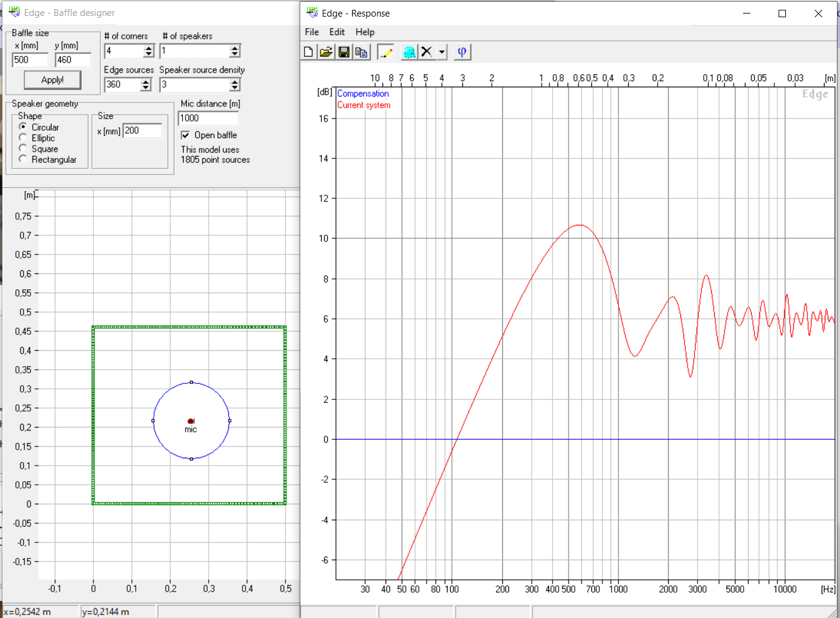Increase the number of speakers
Viewport: 840px width, 618px height.
point(235,48)
